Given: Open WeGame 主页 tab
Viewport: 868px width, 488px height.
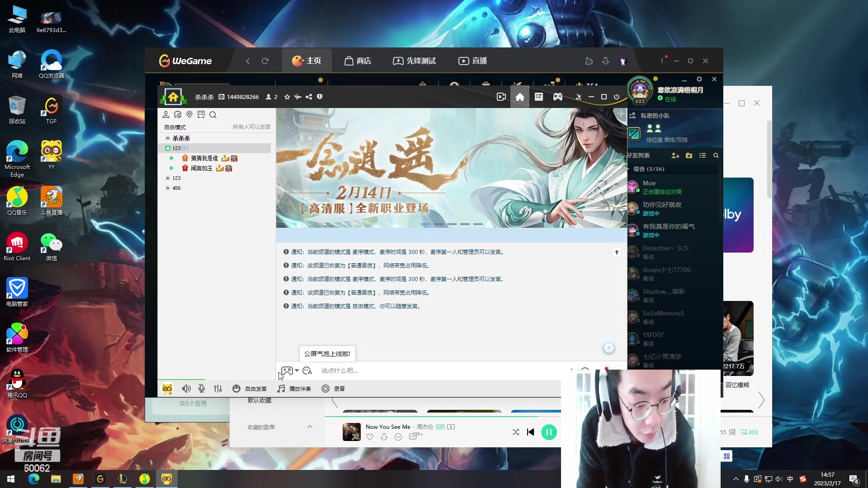Looking at the screenshot, I should click(x=307, y=61).
